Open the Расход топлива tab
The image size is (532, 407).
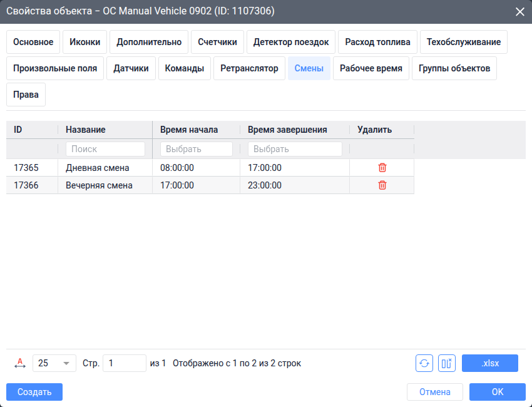(x=377, y=42)
